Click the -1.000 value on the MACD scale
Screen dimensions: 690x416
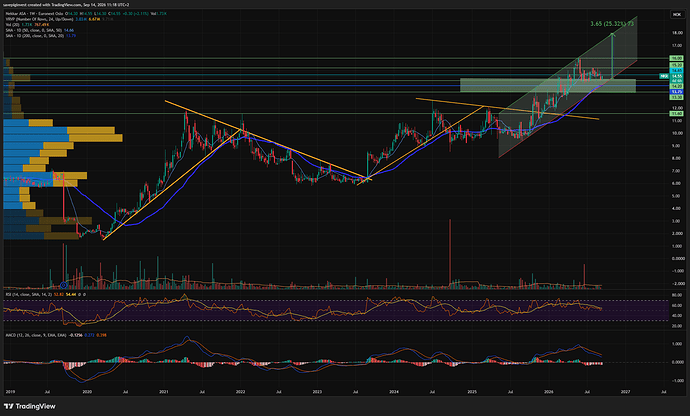point(678,380)
